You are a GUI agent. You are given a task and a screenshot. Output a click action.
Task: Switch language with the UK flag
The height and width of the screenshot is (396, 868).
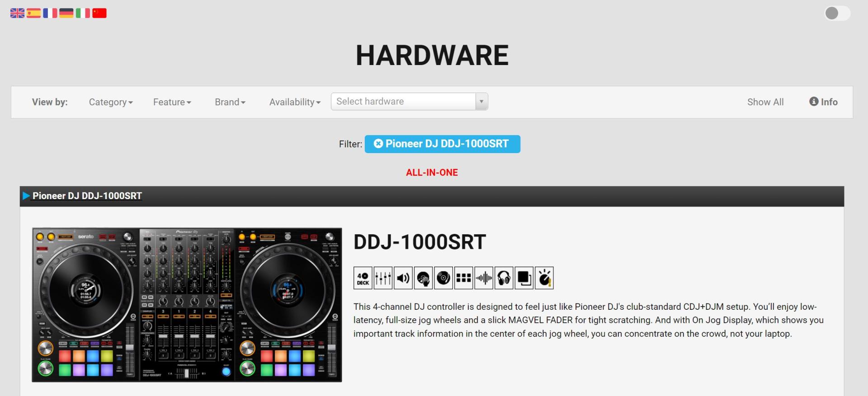tap(17, 13)
